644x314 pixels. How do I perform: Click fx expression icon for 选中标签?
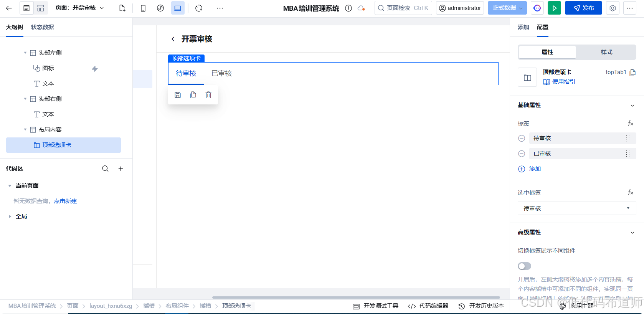[x=630, y=192]
